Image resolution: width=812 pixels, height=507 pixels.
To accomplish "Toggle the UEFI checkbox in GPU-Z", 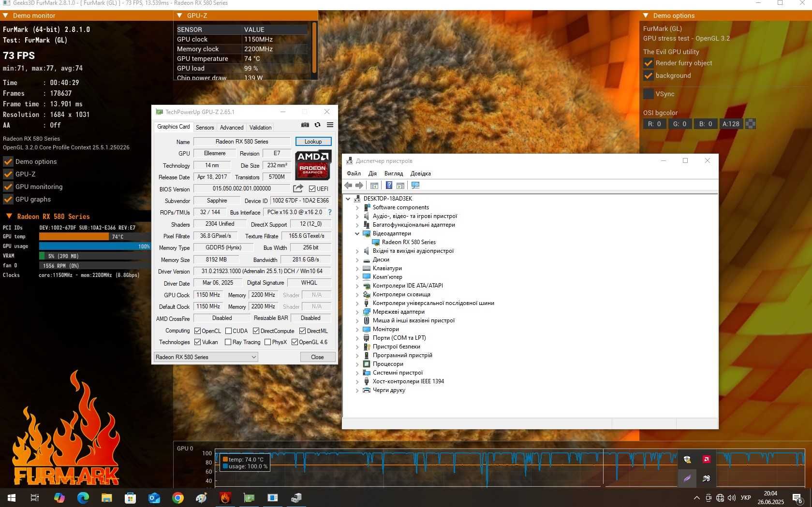I will (312, 189).
